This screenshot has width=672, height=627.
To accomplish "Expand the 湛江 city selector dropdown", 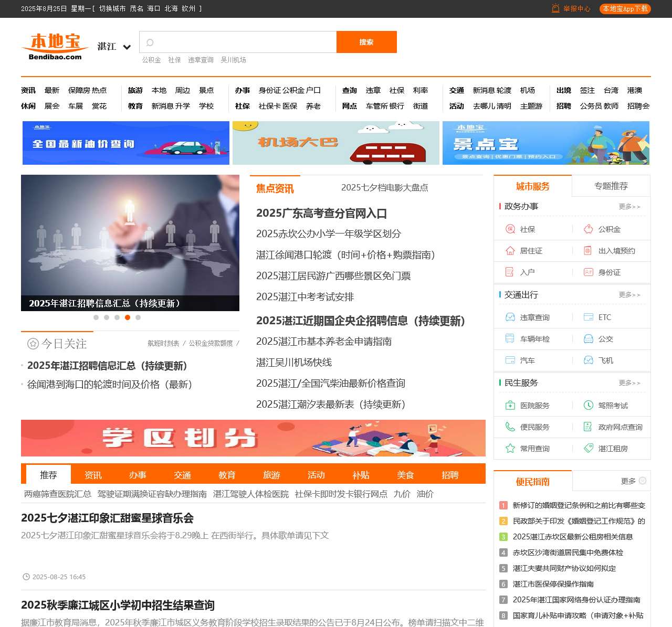I will pos(127,47).
